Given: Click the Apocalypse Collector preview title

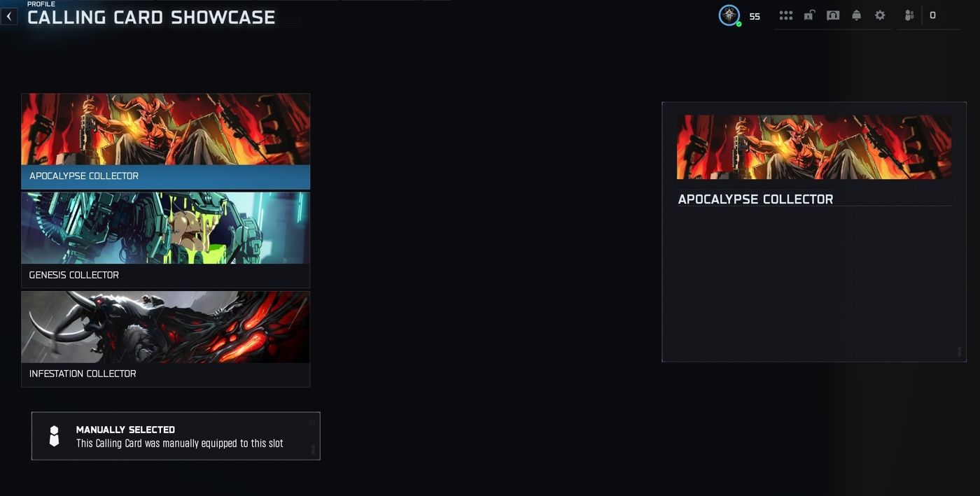Looking at the screenshot, I should tap(755, 199).
